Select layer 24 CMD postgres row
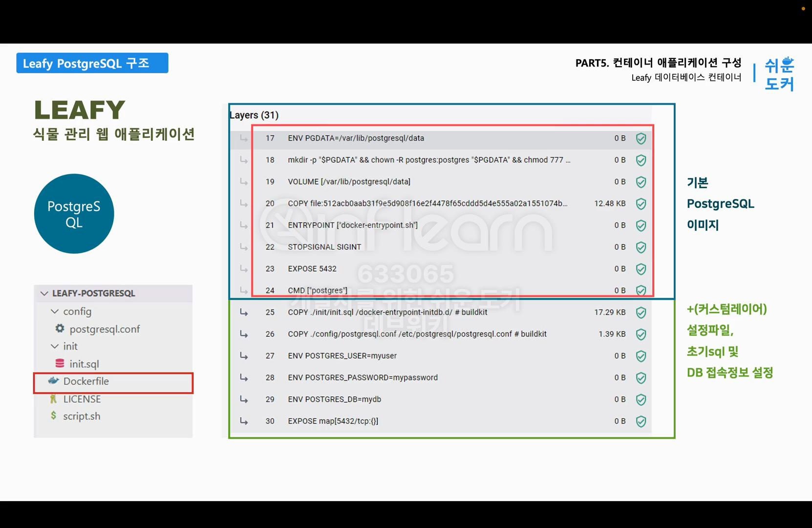The image size is (812, 528). click(x=442, y=289)
